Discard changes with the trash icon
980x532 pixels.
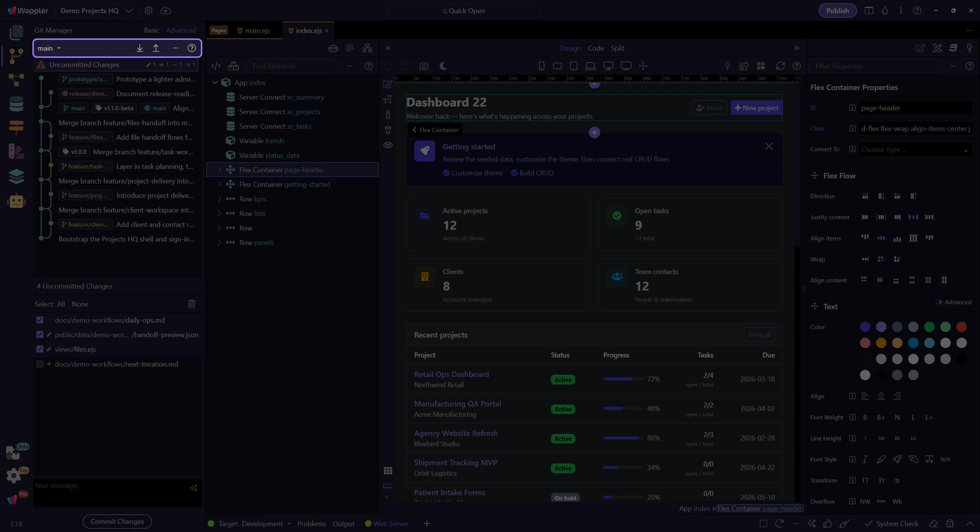tap(191, 304)
